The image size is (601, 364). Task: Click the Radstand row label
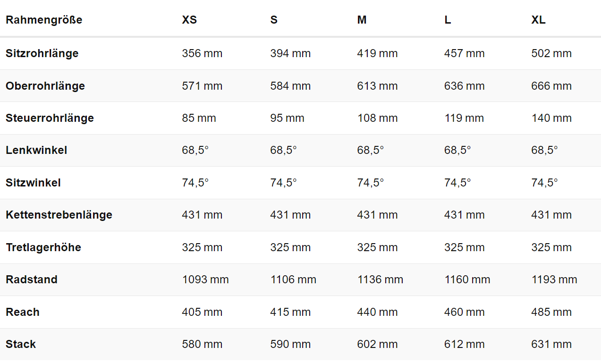[x=32, y=279]
